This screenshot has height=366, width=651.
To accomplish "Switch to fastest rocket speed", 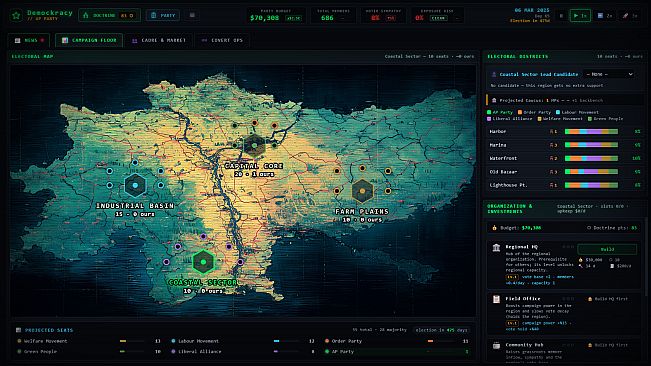I will [629, 16].
